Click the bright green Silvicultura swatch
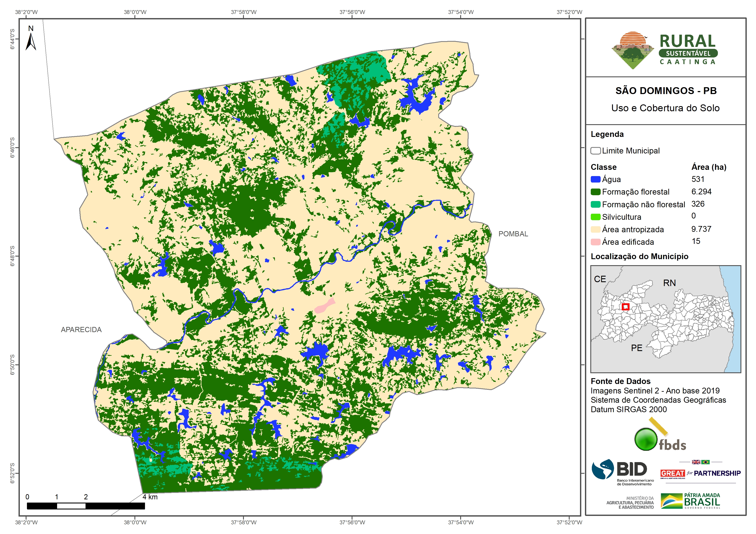The image size is (756, 534). coord(595,217)
